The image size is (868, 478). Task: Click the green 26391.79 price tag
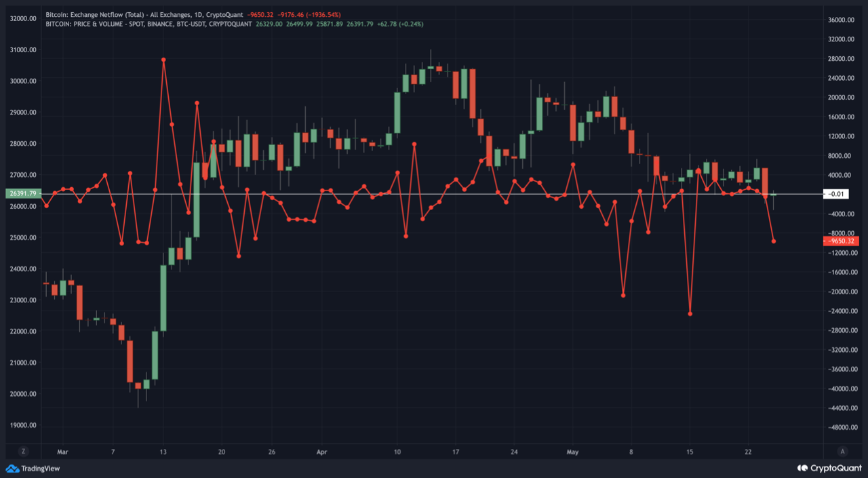click(22, 193)
